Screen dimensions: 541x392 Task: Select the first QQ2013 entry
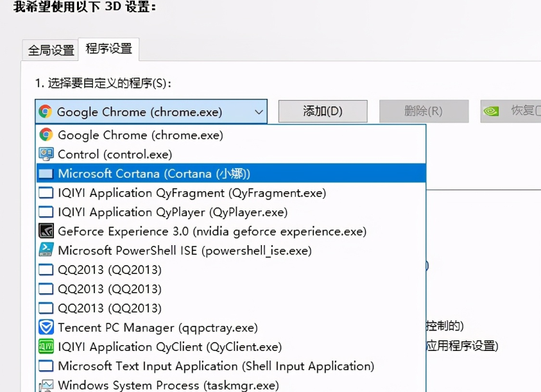click(110, 269)
